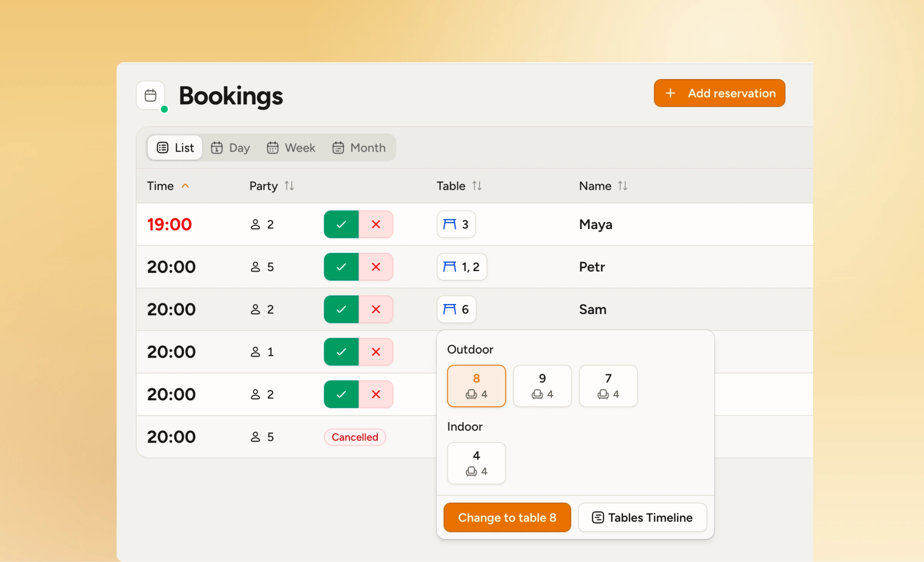This screenshot has width=924, height=562.
Task: Accept the 20:00 party of 1 booking
Action: click(341, 351)
